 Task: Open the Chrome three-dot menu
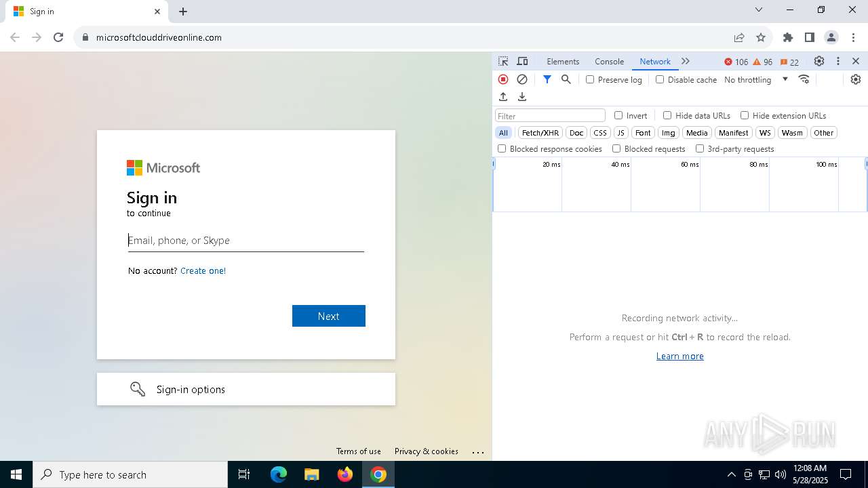click(x=852, y=37)
